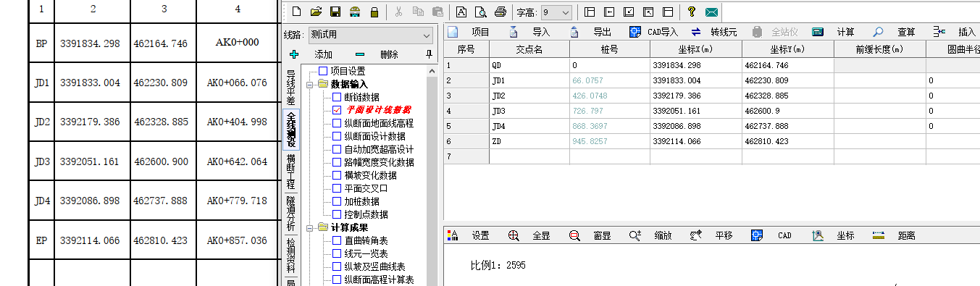Toggle the 纵断面设计数据 checkbox
This screenshot has height=286, width=980.
pyautogui.click(x=337, y=136)
